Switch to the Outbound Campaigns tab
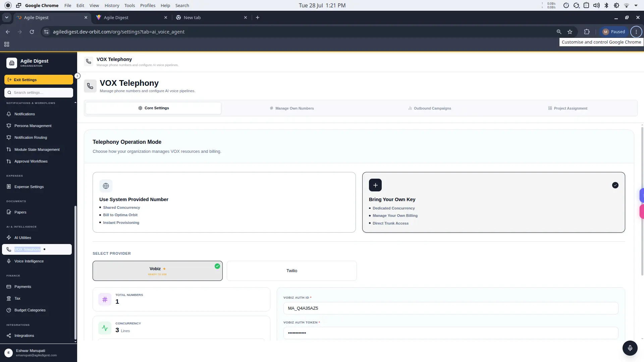This screenshot has height=362, width=644. [x=430, y=108]
